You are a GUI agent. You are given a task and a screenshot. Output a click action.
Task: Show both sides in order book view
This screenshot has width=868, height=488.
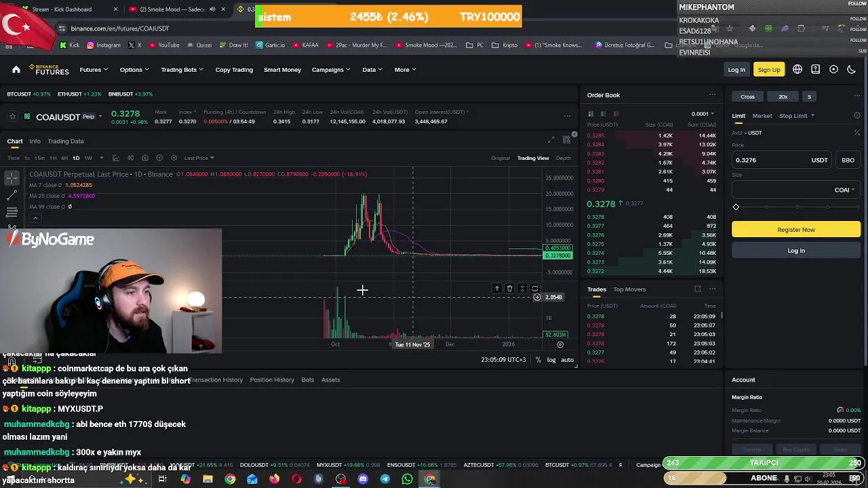[x=591, y=113]
